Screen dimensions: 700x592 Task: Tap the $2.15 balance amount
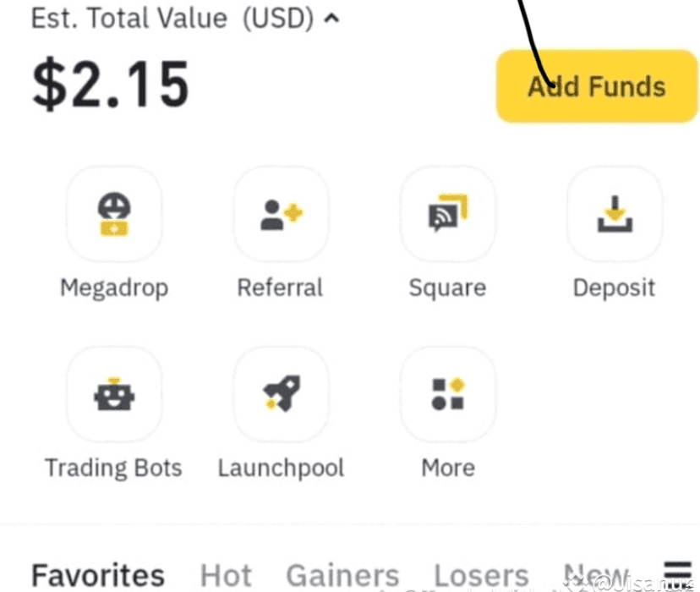[110, 86]
